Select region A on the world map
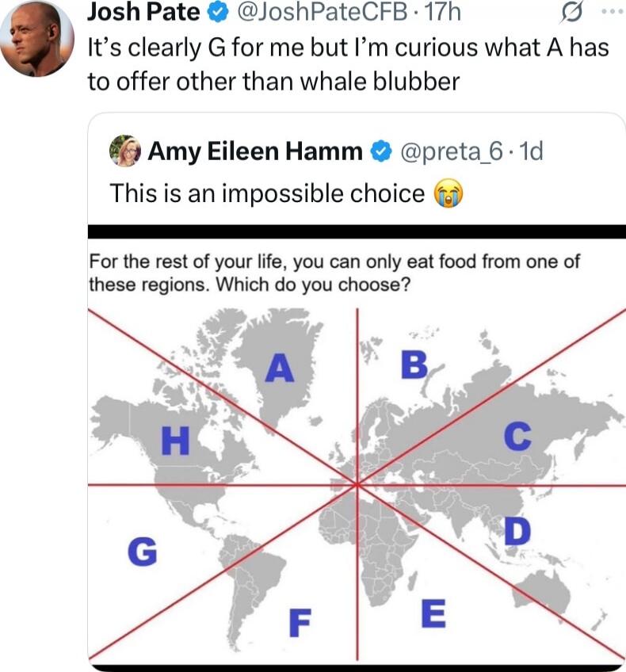The height and width of the screenshot is (672, 626). click(279, 366)
